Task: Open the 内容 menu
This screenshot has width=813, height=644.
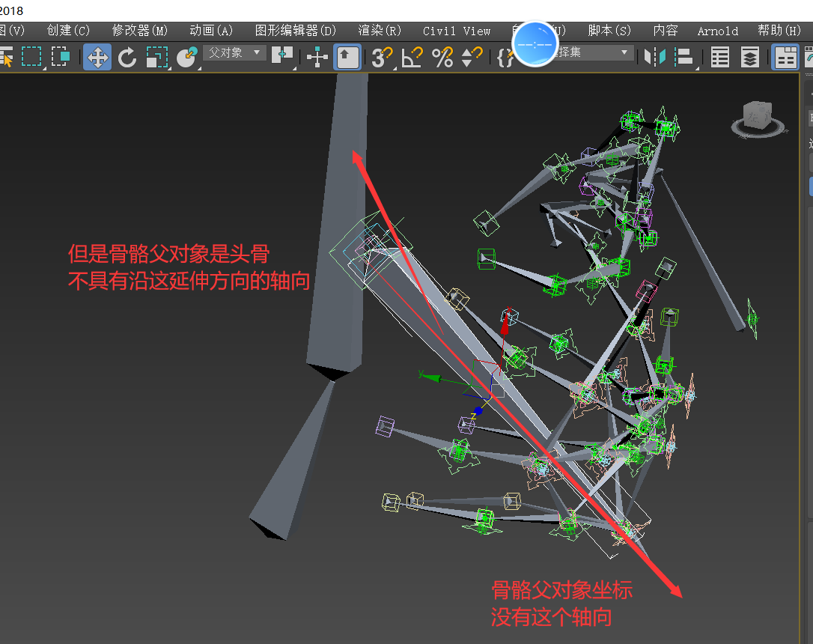Action: coord(666,31)
